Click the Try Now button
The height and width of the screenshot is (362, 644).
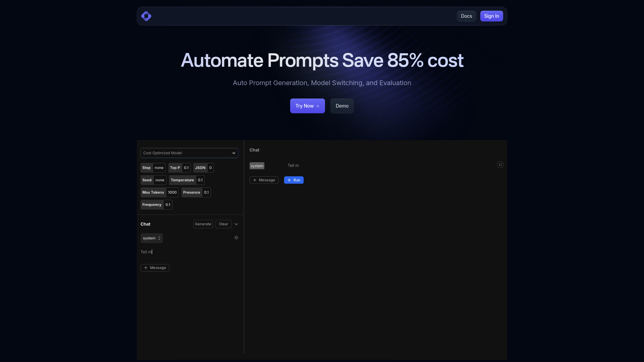pos(307,106)
